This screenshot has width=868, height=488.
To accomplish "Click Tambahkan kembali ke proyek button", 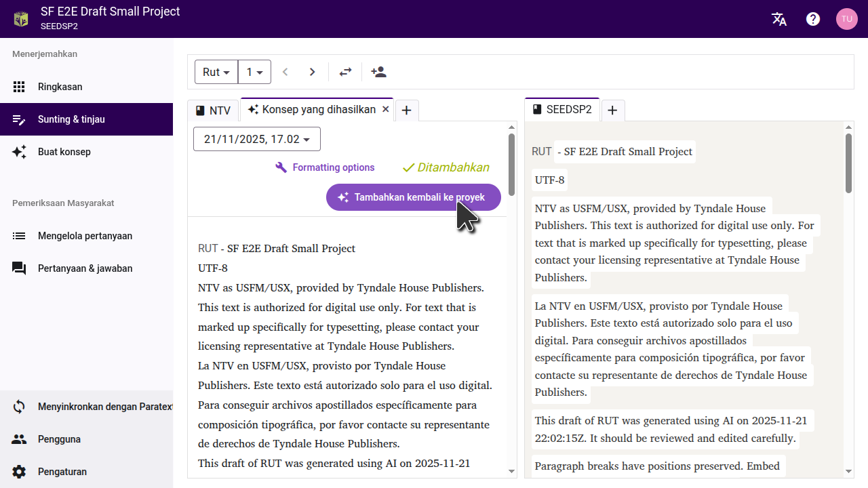I will coord(413,197).
